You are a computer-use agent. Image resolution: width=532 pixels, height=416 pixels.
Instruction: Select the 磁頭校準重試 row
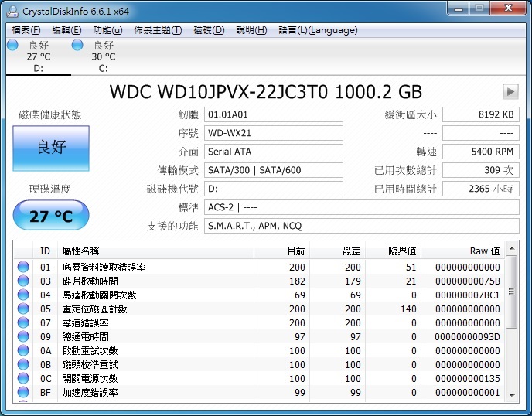point(260,364)
